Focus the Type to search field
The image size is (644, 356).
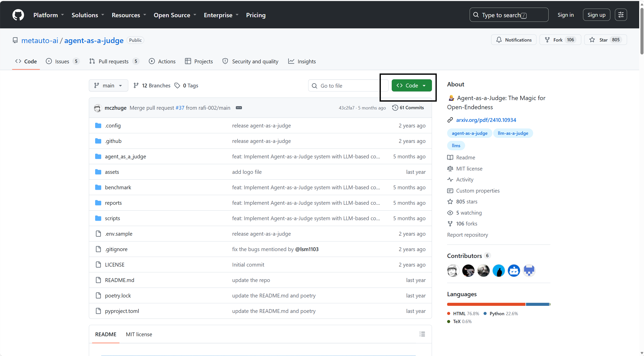coord(509,15)
